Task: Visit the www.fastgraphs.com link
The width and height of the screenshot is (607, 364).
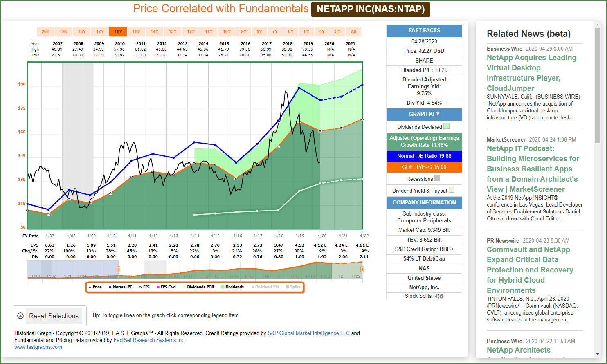Action: (38, 347)
